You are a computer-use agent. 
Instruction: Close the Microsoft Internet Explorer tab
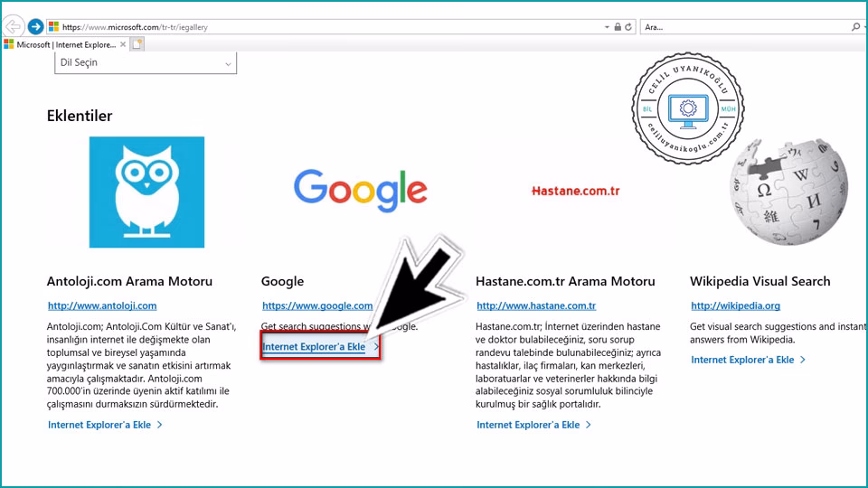tap(123, 44)
